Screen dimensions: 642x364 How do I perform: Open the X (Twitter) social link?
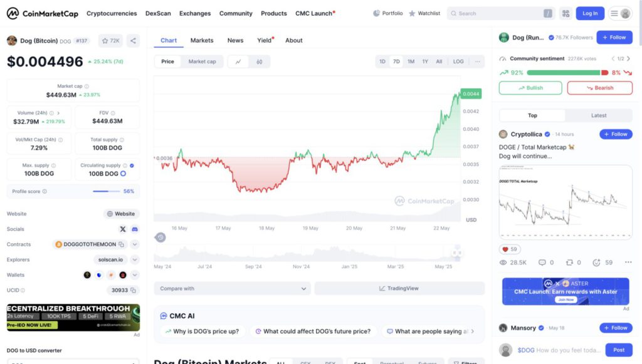(x=122, y=229)
